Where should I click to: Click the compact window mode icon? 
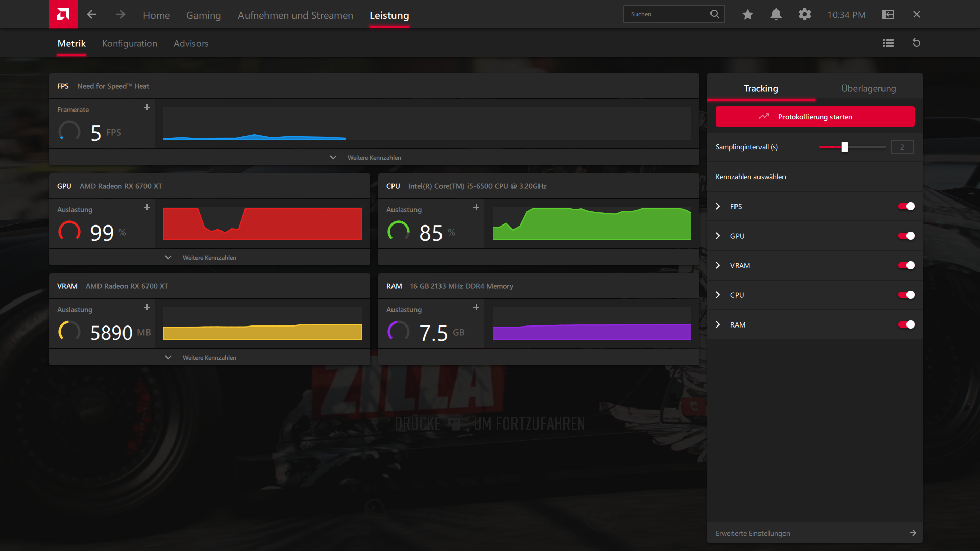(888, 14)
